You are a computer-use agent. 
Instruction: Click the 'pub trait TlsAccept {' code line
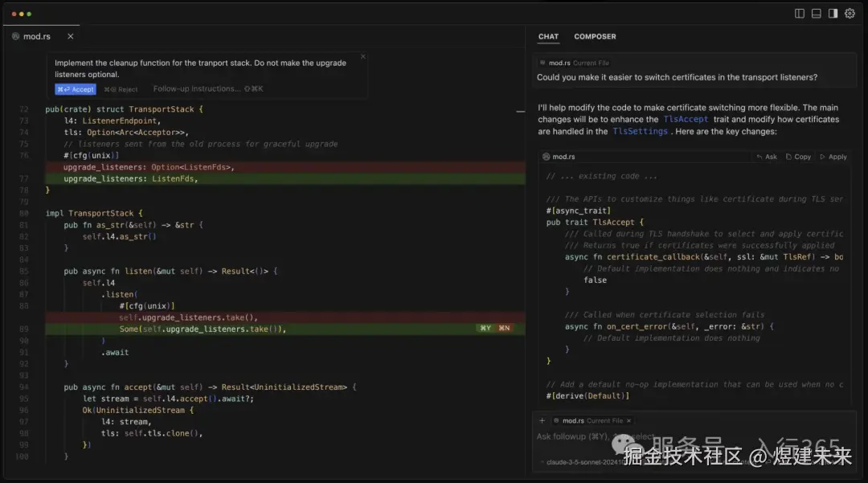pyautogui.click(x=595, y=223)
